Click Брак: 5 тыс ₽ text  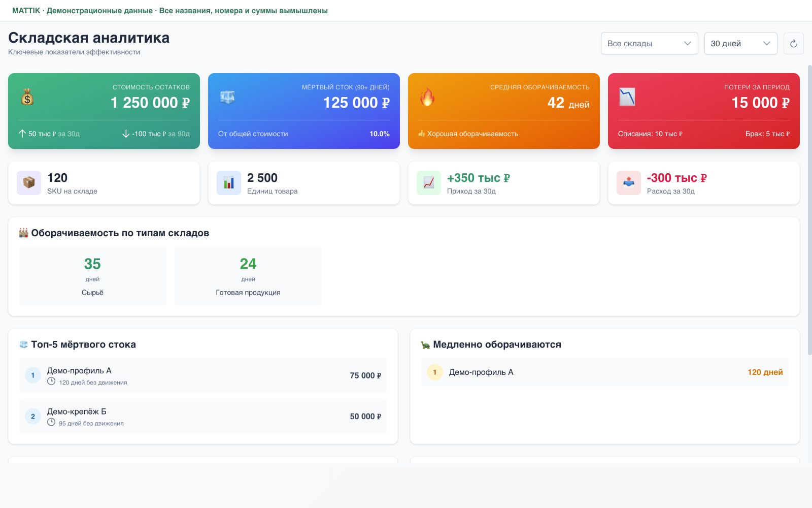pyautogui.click(x=767, y=134)
